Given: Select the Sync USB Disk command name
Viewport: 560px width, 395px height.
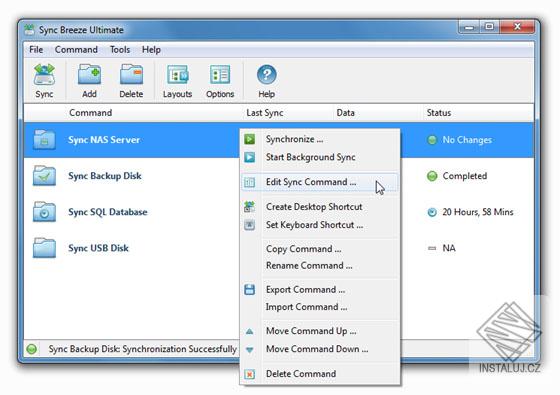Looking at the screenshot, I should (x=98, y=248).
